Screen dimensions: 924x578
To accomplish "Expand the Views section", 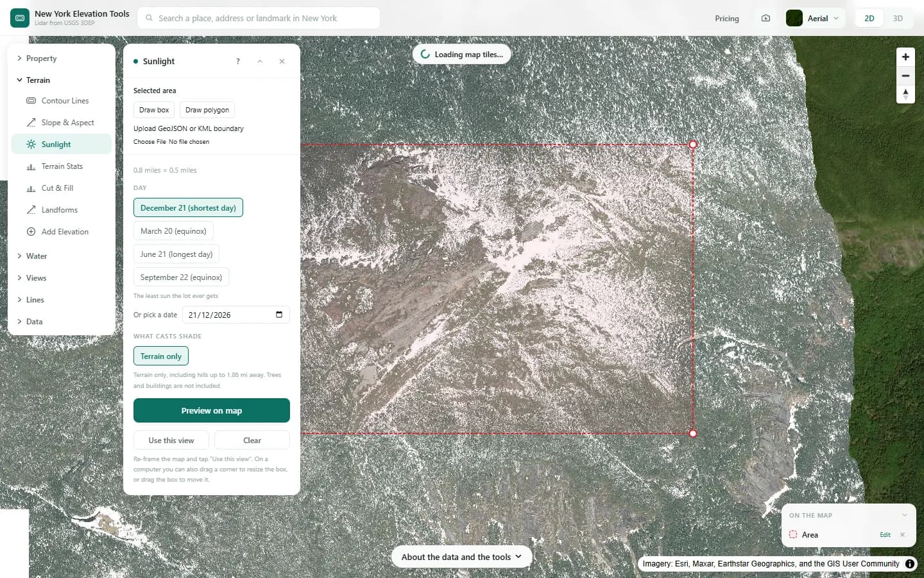I will (62, 278).
